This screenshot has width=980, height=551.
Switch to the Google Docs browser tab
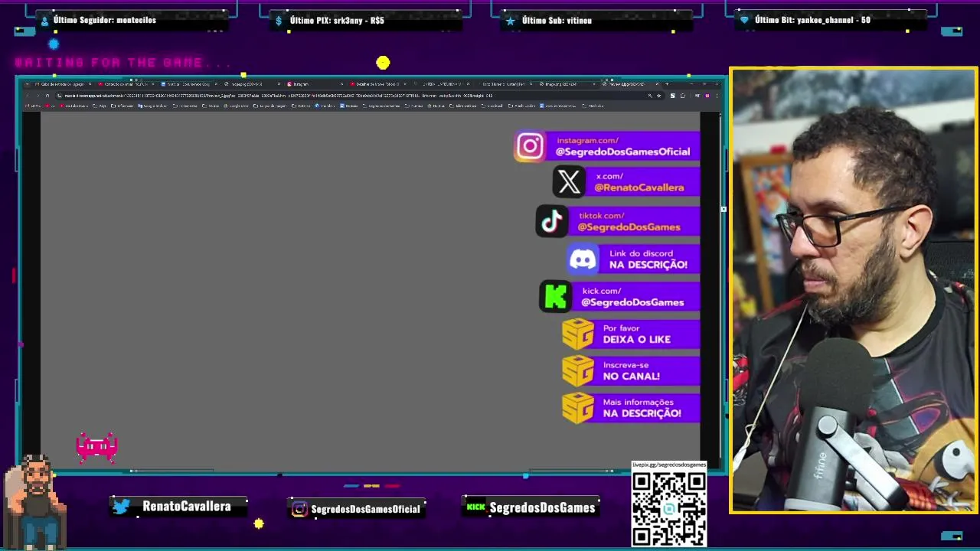point(188,83)
